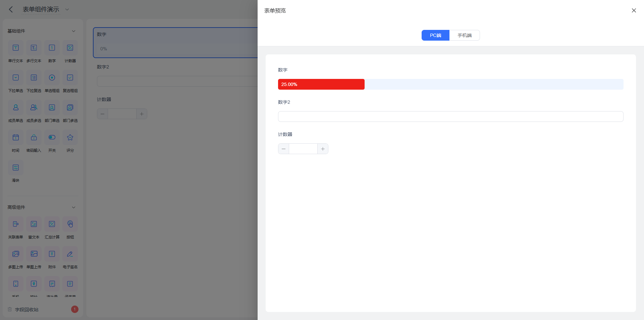This screenshot has width=644, height=320.
Task: Choose the 富文本 advanced component icon
Action: pos(34,224)
